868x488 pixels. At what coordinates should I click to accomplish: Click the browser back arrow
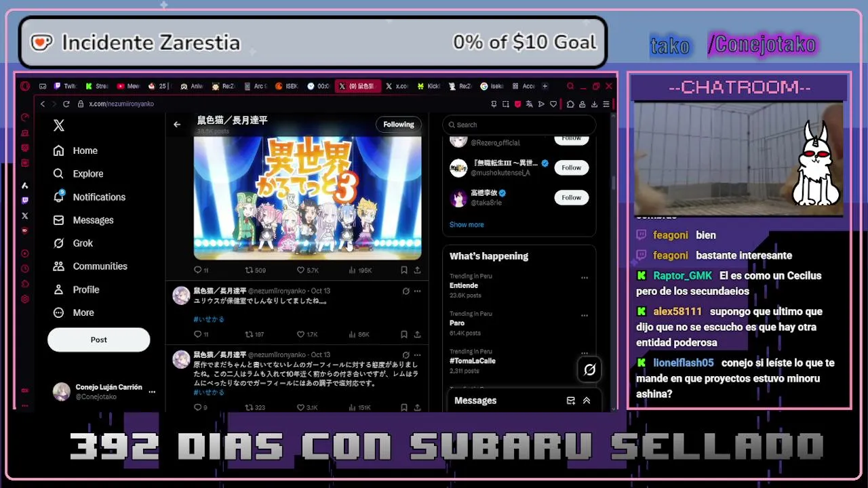pyautogui.click(x=43, y=104)
